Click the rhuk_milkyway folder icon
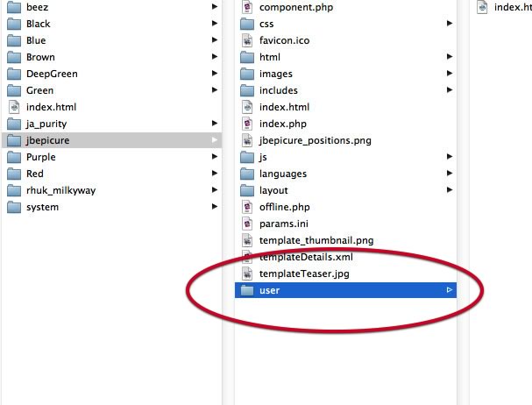Viewport: 532px width, 405px height. (x=14, y=190)
